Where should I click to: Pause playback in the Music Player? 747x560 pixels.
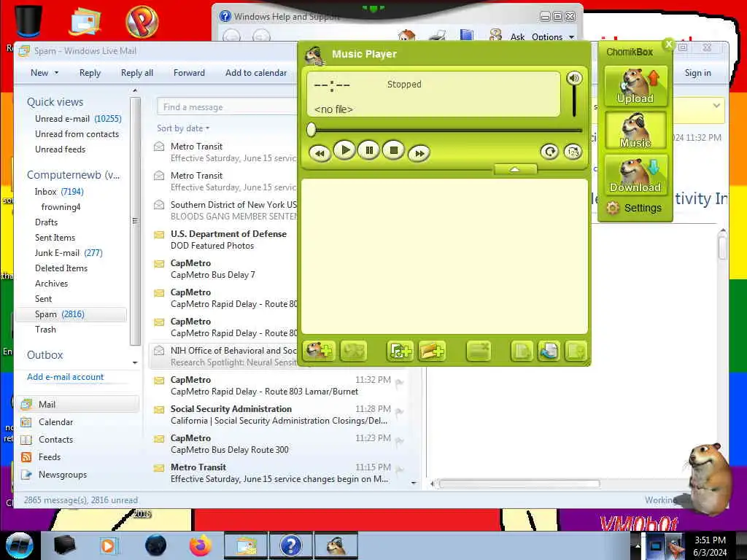click(x=369, y=150)
